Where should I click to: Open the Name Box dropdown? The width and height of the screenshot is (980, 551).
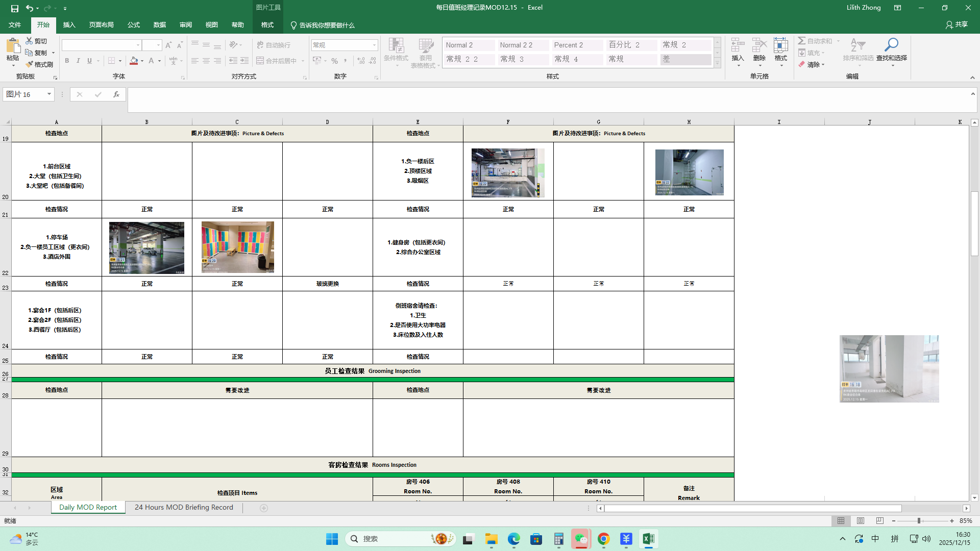49,94
